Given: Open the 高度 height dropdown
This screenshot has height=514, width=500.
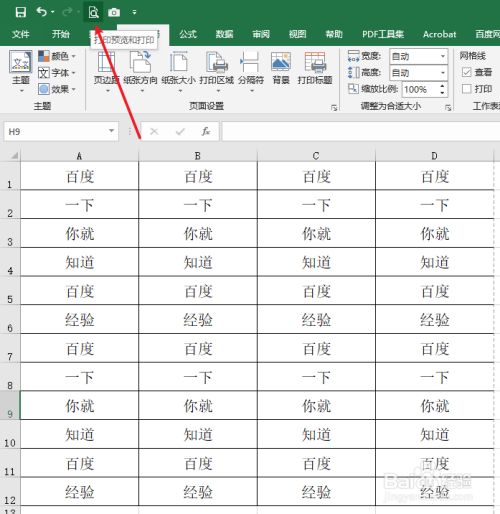Looking at the screenshot, I should click(x=443, y=73).
